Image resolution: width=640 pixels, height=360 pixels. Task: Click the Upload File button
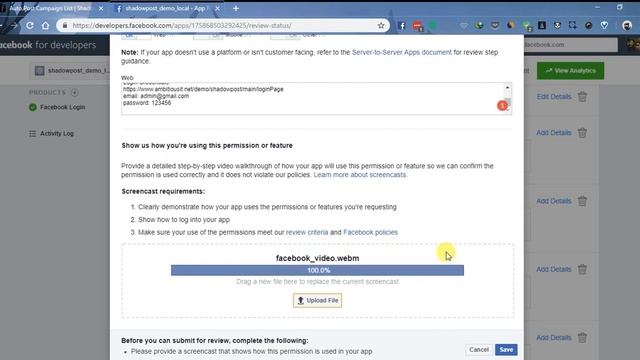[x=318, y=300]
